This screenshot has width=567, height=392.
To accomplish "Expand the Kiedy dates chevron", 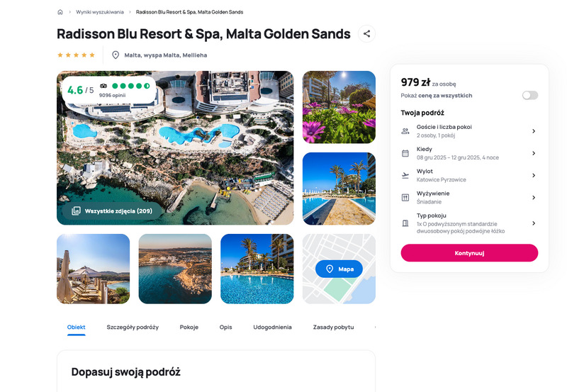I will click(x=534, y=153).
